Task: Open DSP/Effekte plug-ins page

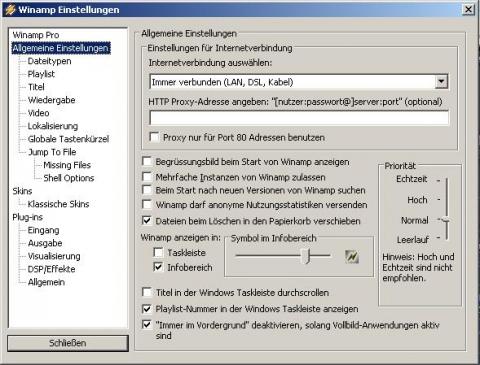Action: pyautogui.click(x=51, y=269)
